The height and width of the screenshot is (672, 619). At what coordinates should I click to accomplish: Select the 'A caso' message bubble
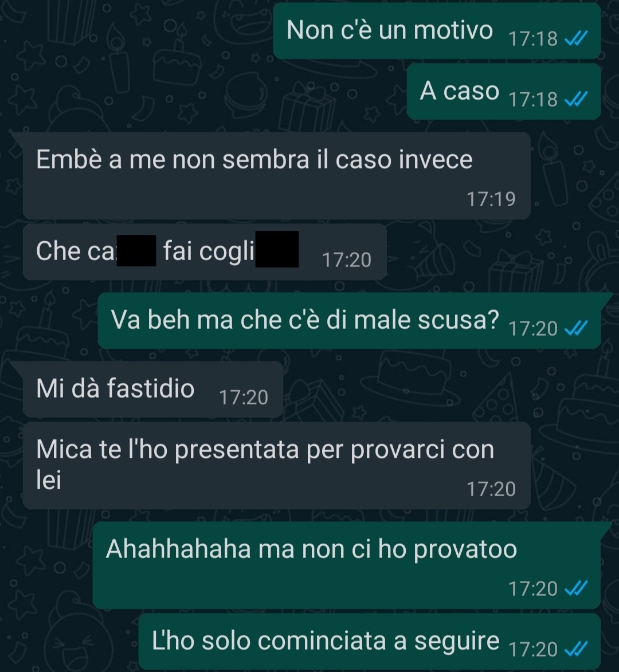tap(504, 91)
